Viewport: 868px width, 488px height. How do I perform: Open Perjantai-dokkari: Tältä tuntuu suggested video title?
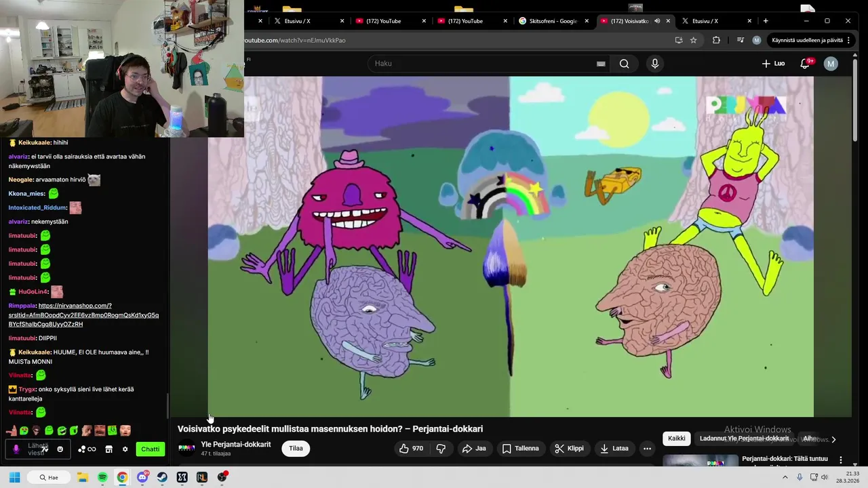coord(785,459)
